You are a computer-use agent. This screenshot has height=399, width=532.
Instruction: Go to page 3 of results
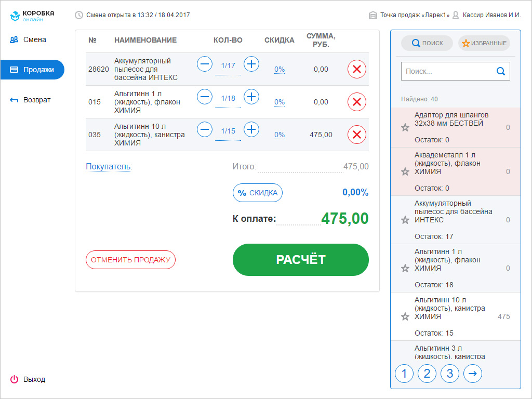pyautogui.click(x=449, y=374)
